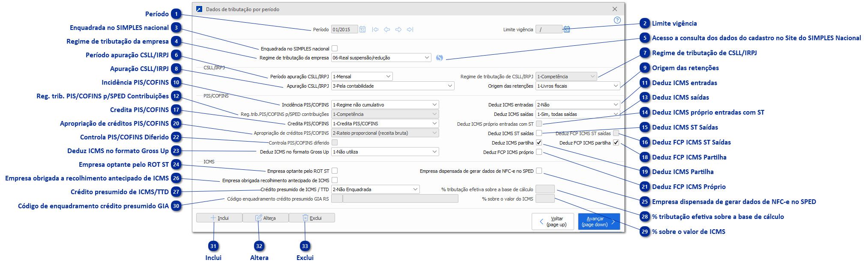Toggle Controla PIS/COFINS diferido checkbox
868x269 pixels.
335,142
